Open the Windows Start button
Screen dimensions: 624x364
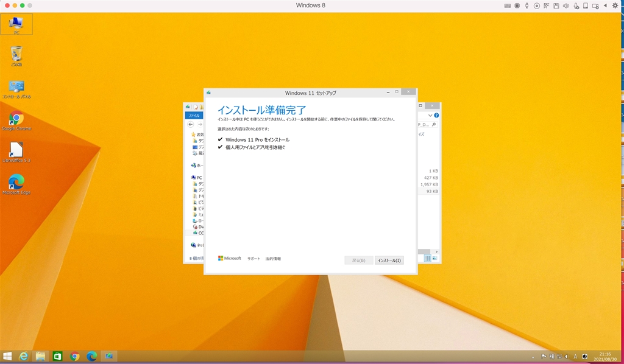7,357
